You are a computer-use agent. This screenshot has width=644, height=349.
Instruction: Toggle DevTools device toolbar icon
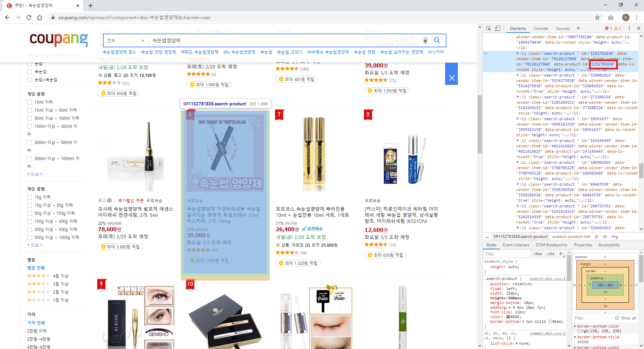point(497,29)
